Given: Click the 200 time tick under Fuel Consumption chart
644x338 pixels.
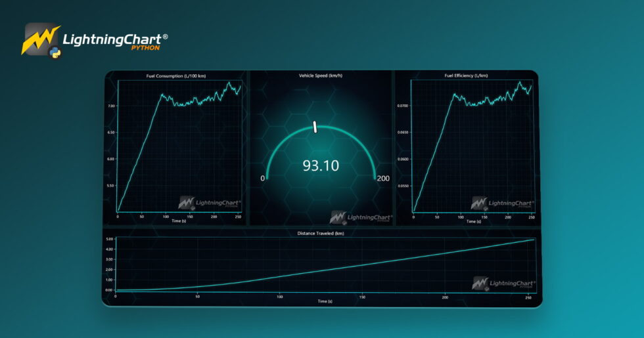Looking at the screenshot, I should click(214, 217).
